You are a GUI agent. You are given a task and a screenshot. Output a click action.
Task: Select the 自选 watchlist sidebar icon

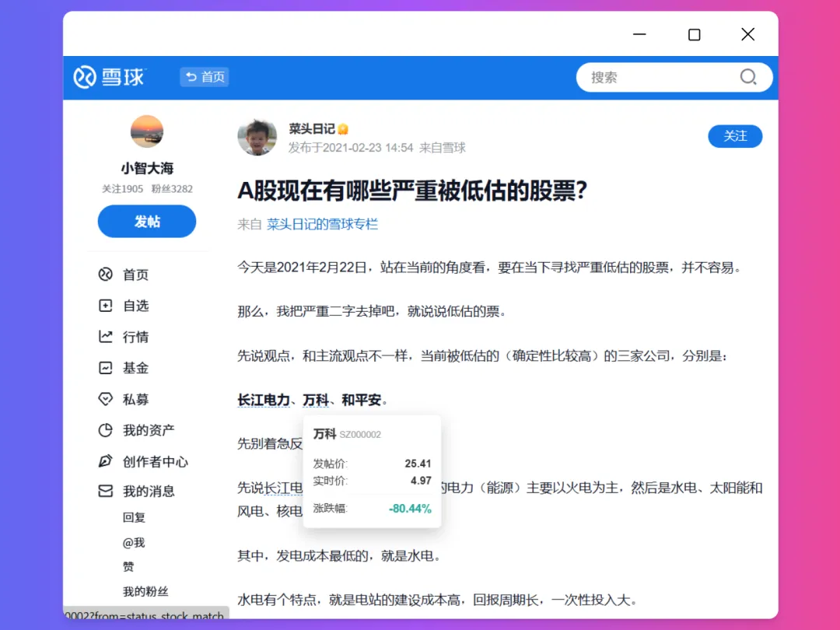click(x=106, y=306)
